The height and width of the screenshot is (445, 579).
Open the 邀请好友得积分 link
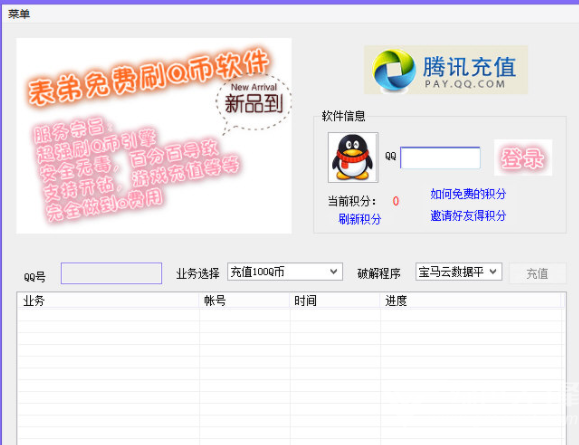[468, 215]
